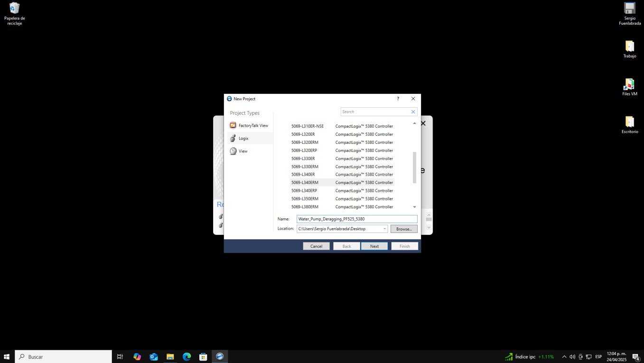Click Next to continue project setup

pos(374,246)
